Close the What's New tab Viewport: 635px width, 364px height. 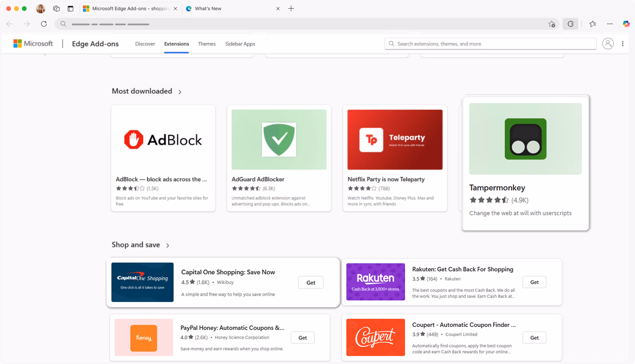278,9
